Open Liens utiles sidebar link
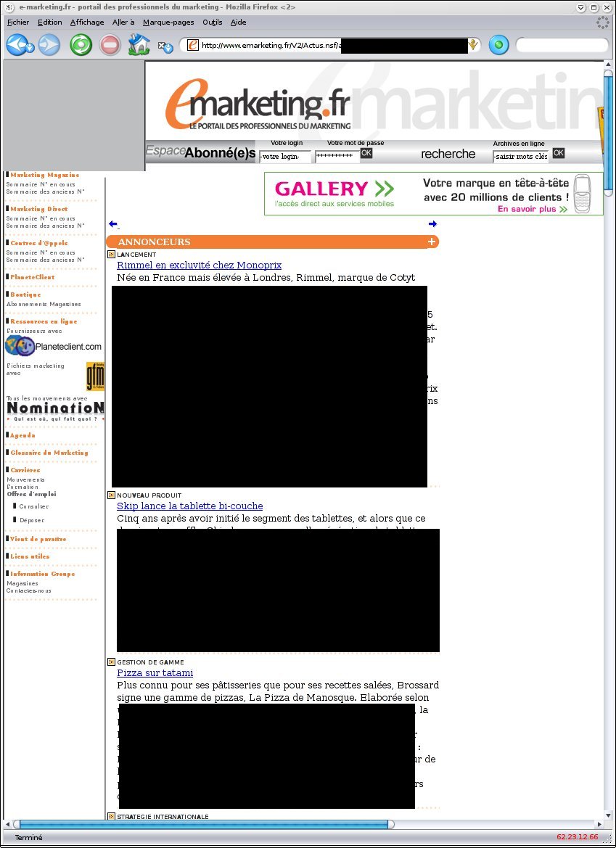The width and height of the screenshot is (616, 848). point(30,556)
